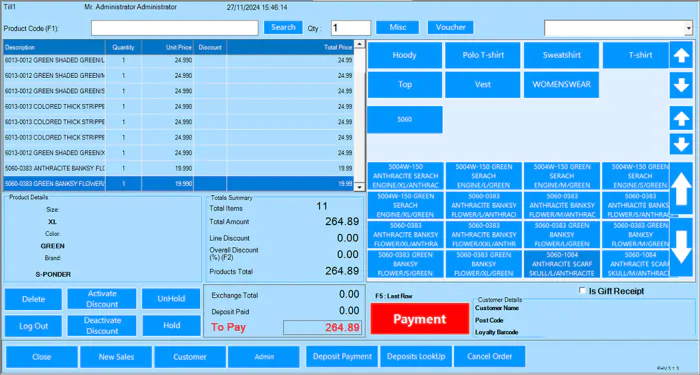Select the row 6013-0012 GREEN SHADED GREEN/S
This screenshot has width=700, height=375.
point(179,91)
